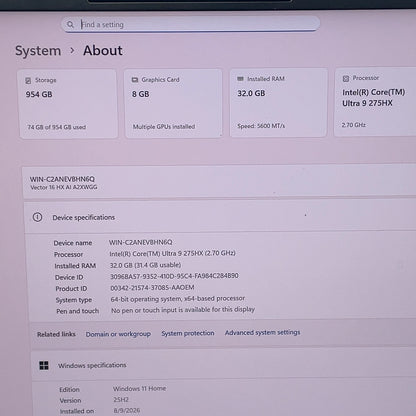Collapse the Device specifications section

(x=220, y=217)
